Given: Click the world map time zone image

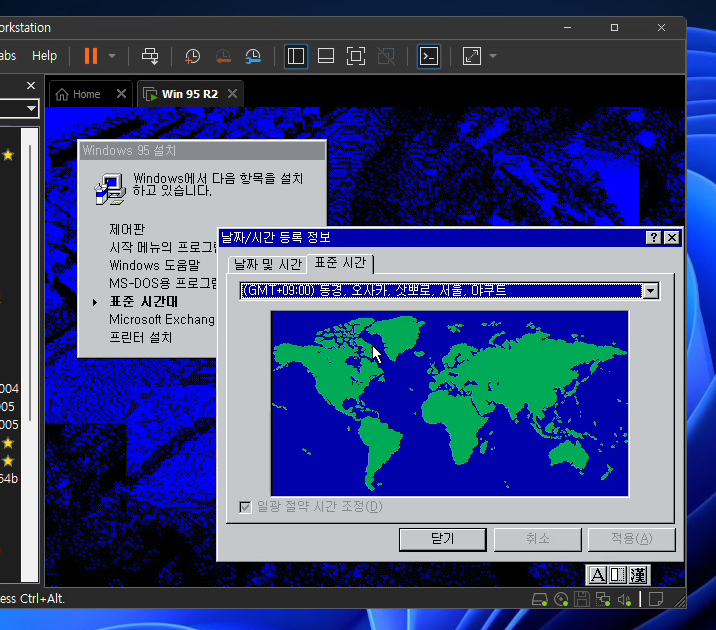Looking at the screenshot, I should [449, 404].
